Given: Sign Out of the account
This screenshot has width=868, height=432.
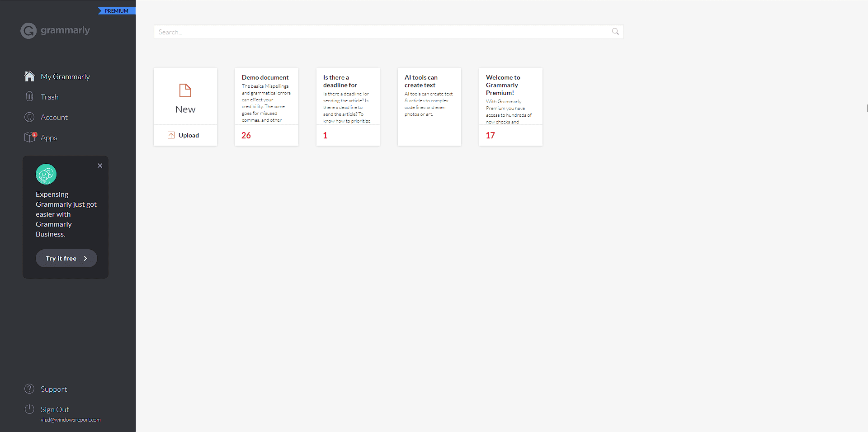Looking at the screenshot, I should [55, 409].
